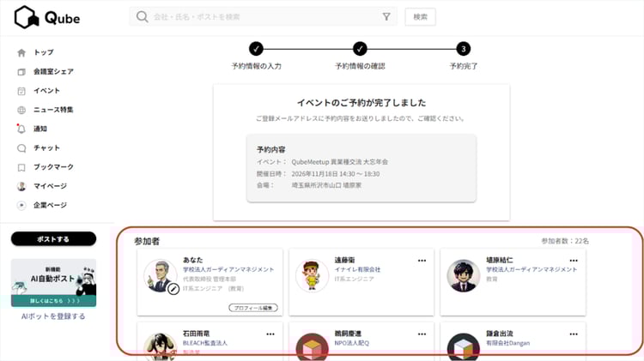
Task: Open the AI自動ポスト banner
Action: 54,283
